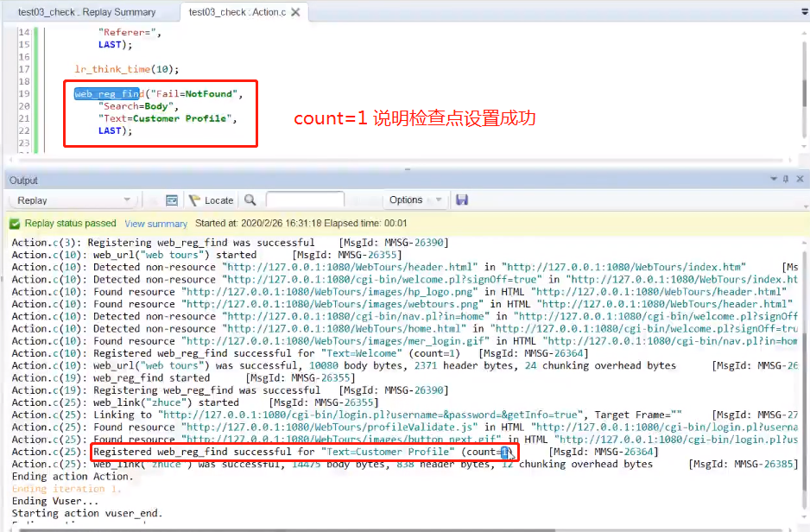Select log line Action.c(3) Registering web_reg_find

coord(230,242)
